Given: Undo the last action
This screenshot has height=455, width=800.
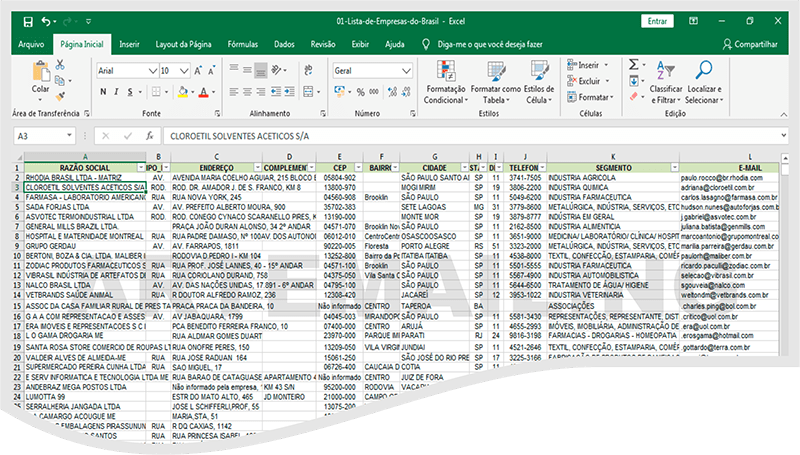Looking at the screenshot, I should (46, 21).
